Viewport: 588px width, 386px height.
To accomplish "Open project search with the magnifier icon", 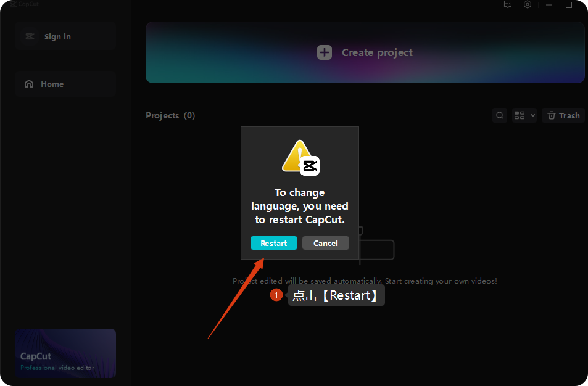I will click(x=500, y=115).
